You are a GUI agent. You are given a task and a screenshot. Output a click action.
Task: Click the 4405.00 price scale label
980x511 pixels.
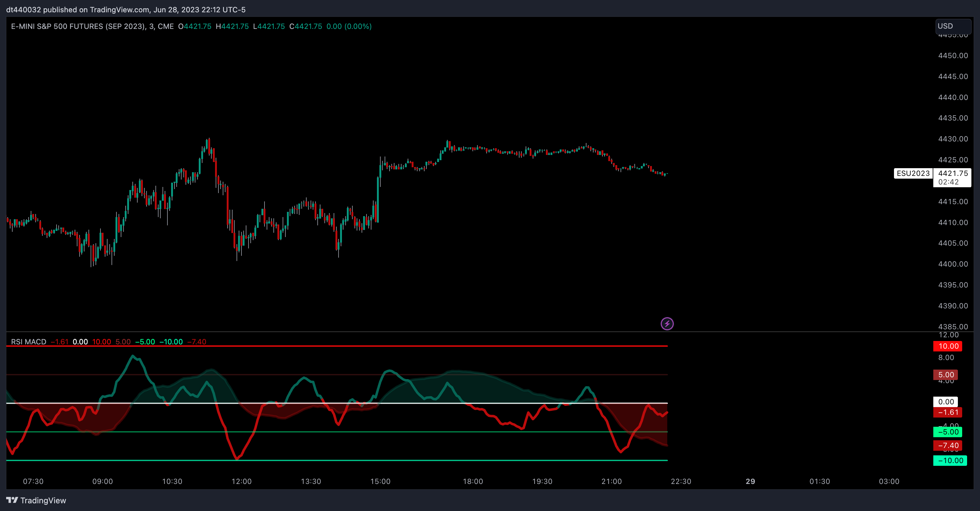[953, 243]
